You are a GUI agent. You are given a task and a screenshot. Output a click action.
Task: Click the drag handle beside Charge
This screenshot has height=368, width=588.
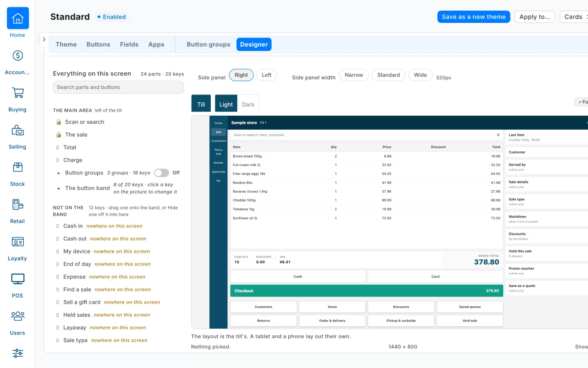point(58,160)
